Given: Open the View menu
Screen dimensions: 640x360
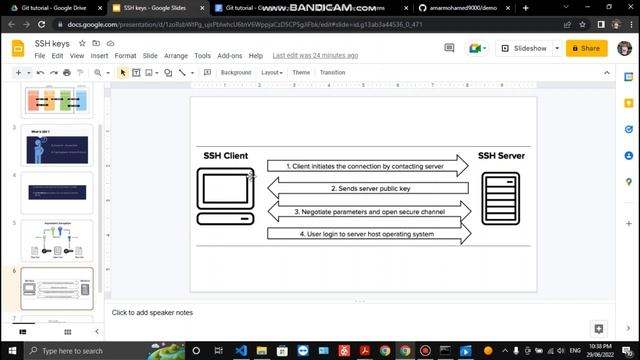Looking at the screenshot, I should pos(77,56).
